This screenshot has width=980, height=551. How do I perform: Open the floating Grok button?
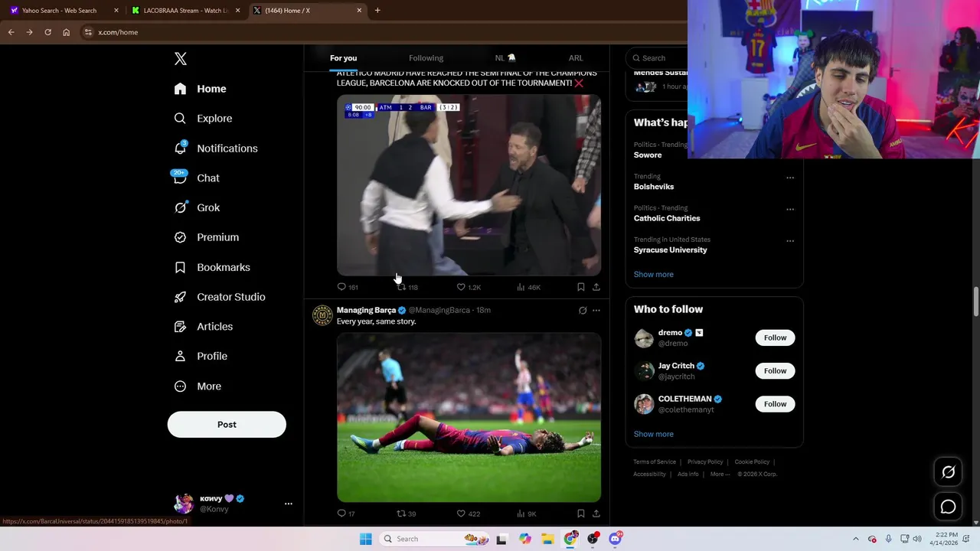tap(948, 472)
